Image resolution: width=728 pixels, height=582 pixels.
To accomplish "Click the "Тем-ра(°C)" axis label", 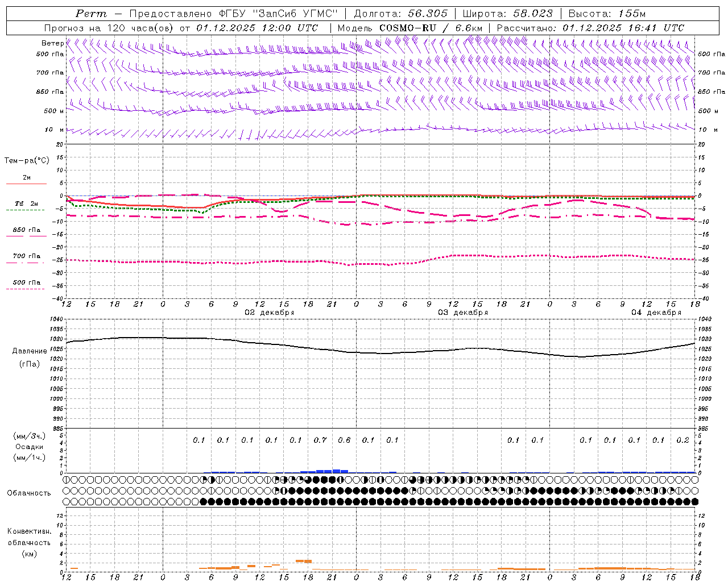I will tap(27, 161).
